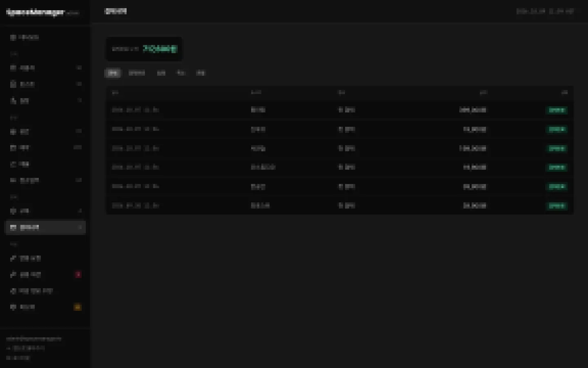Screen dimensions: 588x368
Task: Switch to the second filter tab above table
Action: pos(137,73)
